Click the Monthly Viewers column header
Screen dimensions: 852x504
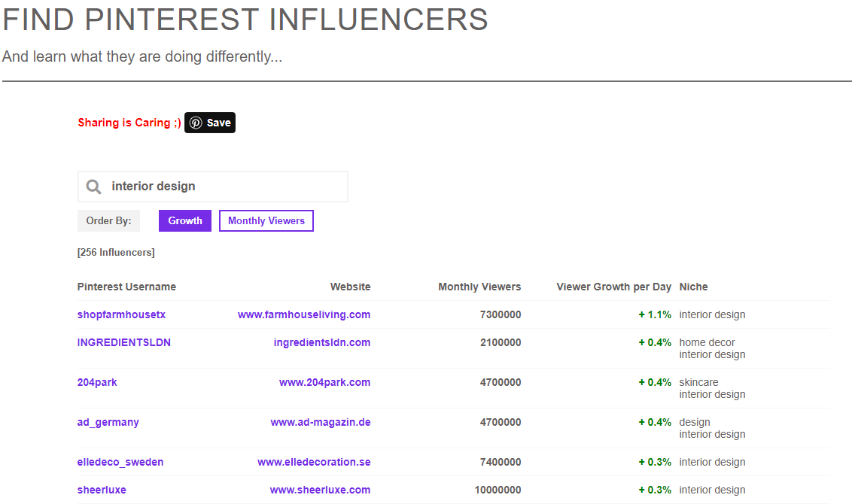pos(479,287)
